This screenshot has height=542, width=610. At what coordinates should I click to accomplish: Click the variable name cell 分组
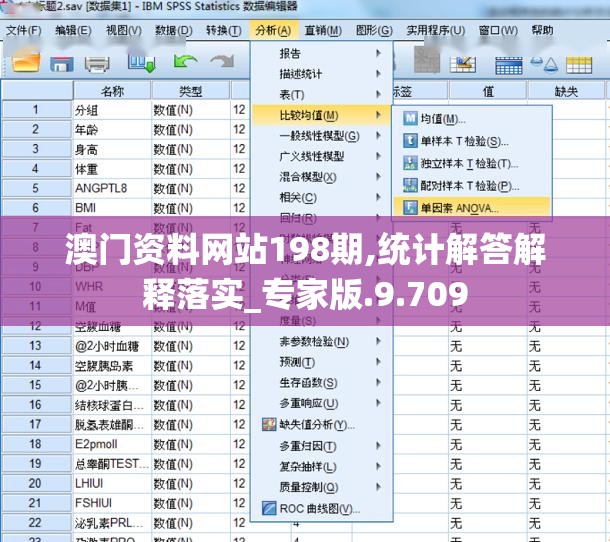112,110
